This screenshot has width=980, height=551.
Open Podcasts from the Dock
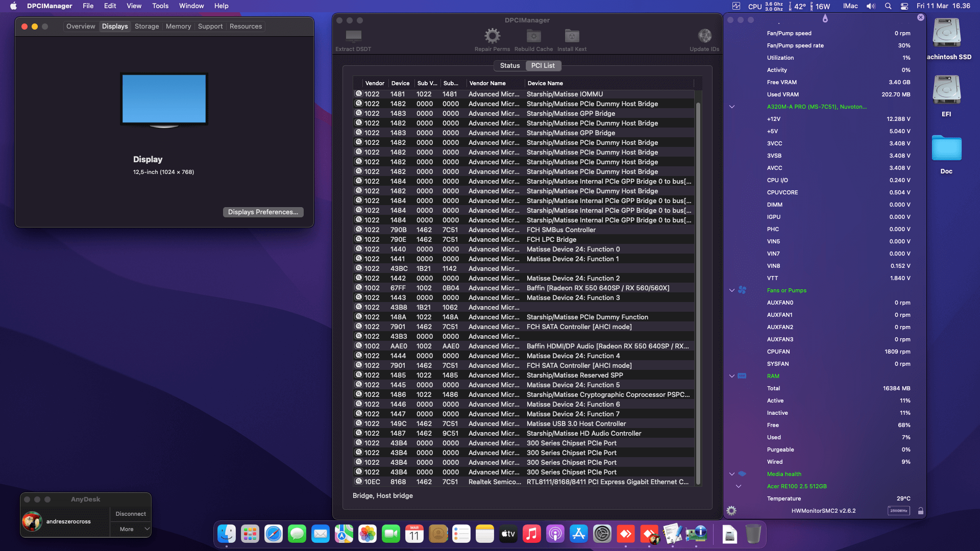click(555, 534)
